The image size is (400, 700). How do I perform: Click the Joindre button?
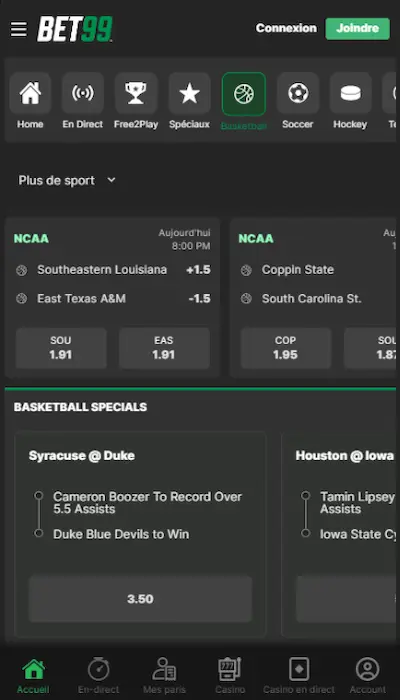click(358, 29)
